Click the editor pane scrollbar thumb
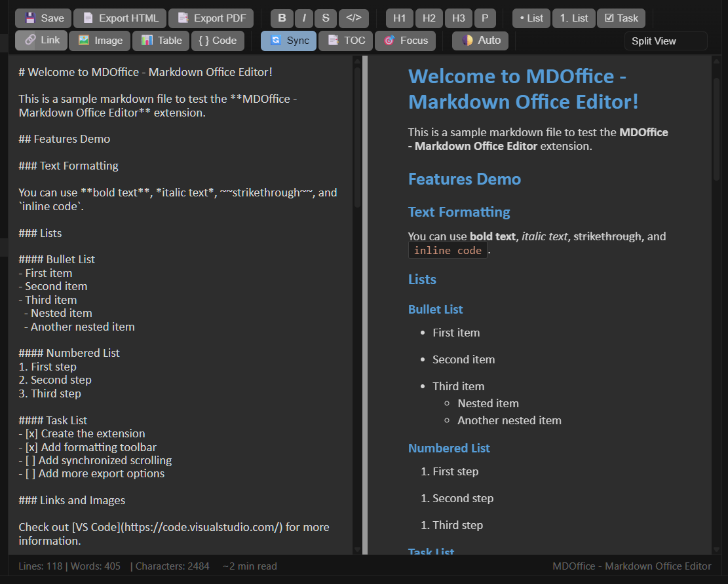This screenshot has width=728, height=584. tap(358, 137)
